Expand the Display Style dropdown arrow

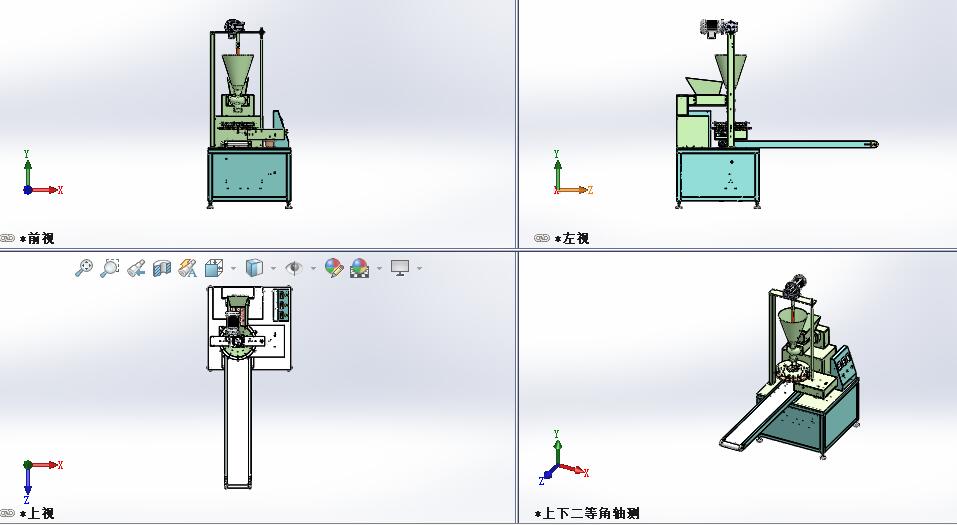[273, 268]
